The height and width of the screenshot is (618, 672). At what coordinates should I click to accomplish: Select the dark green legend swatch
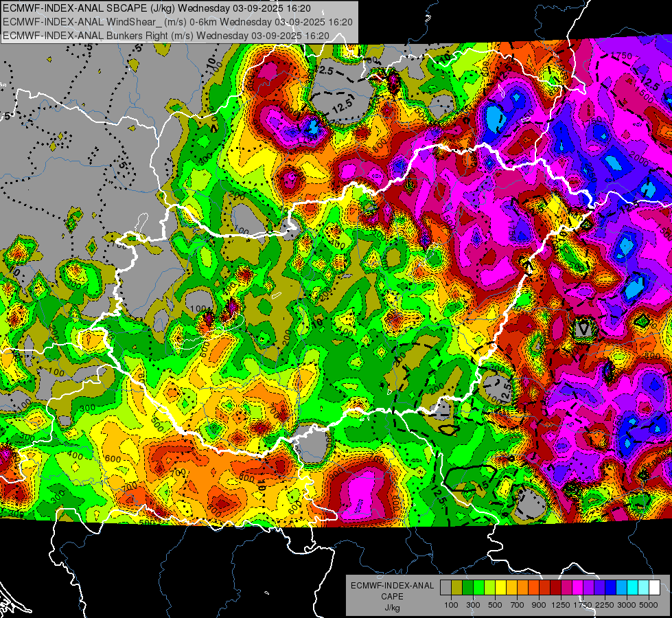(467, 588)
